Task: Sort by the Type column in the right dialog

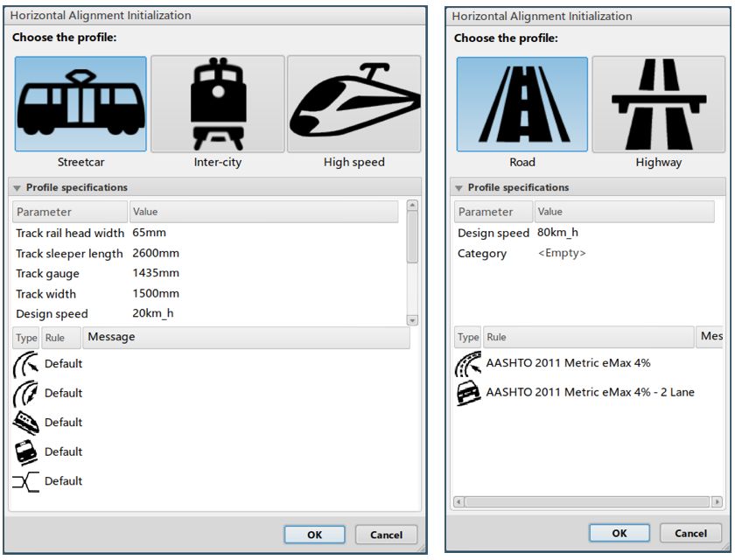Action: click(x=468, y=337)
